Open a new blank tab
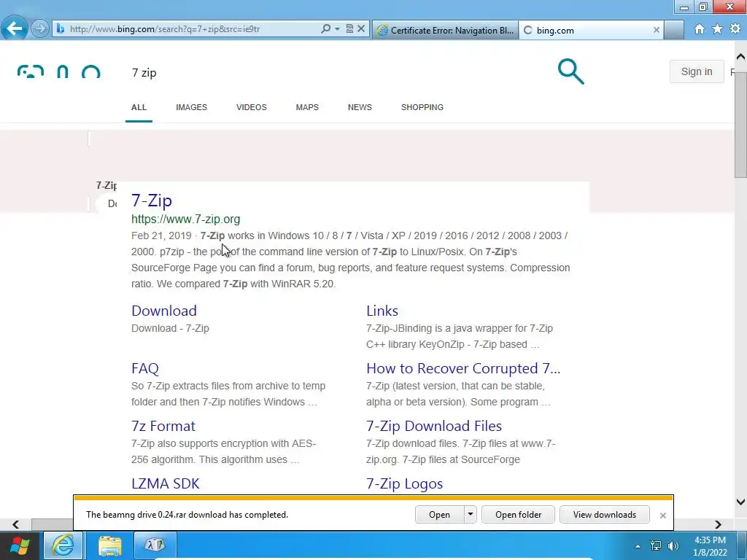 pyautogui.click(x=673, y=31)
